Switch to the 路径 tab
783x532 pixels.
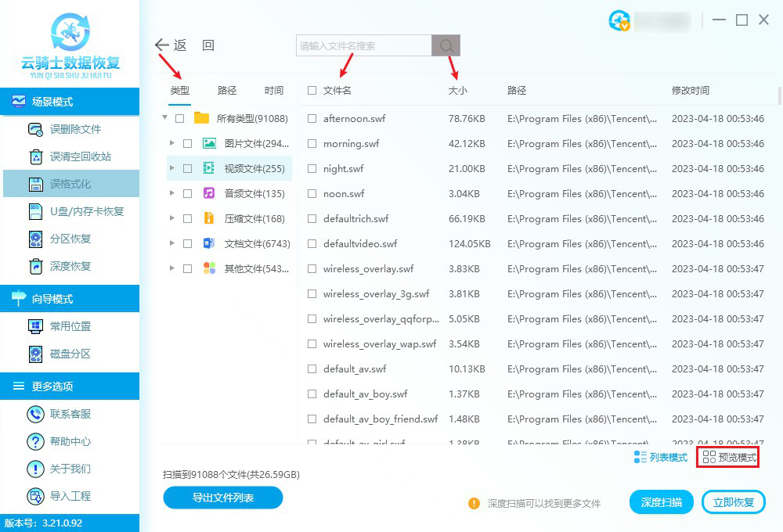(226, 90)
